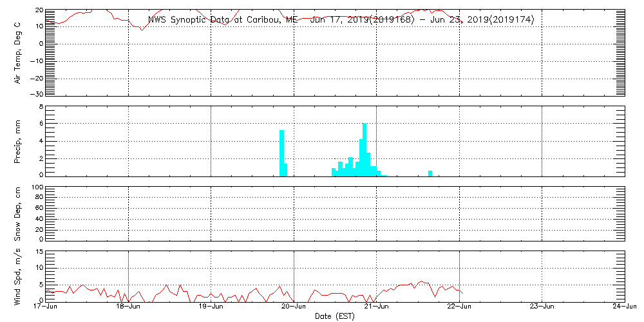The image size is (644, 322).
Task: Click the chart title mentioning Caribou, ME
Action: click(341, 20)
